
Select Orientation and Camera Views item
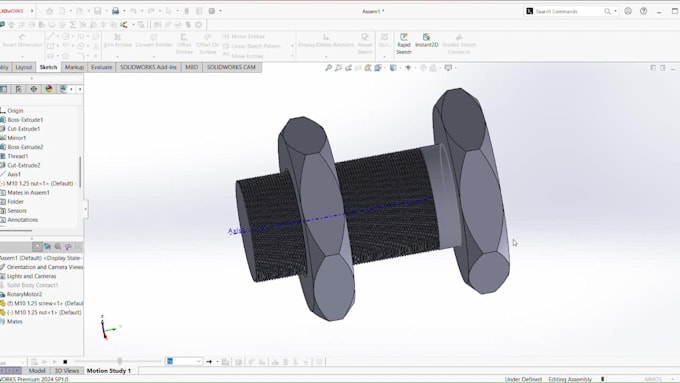point(45,267)
